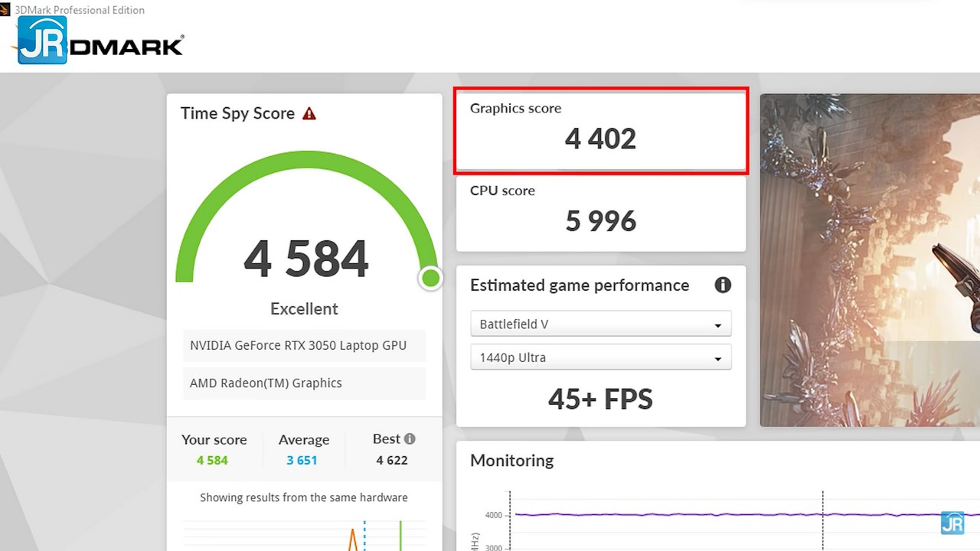
Task: Click the Best score value 4 622
Action: [392, 461]
